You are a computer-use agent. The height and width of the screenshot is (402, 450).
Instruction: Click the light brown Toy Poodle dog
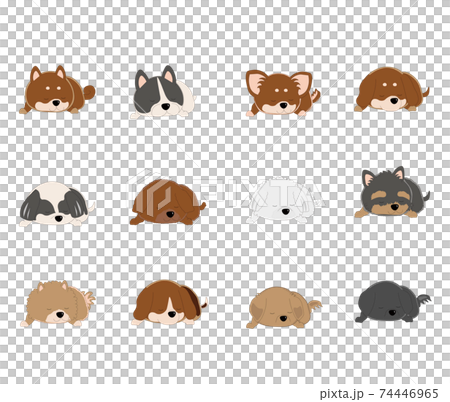tap(284, 308)
